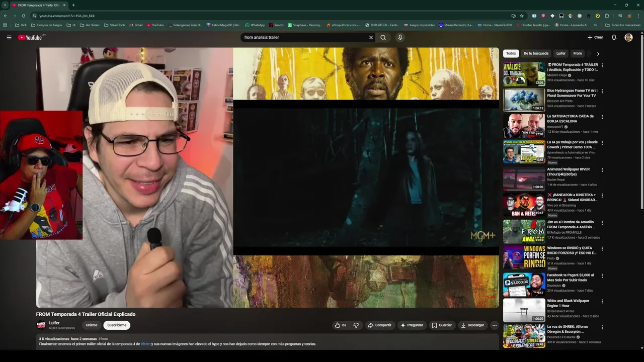Select the De tu búsqueda chip
Viewport: 644px width, 362px height.
[536, 53]
